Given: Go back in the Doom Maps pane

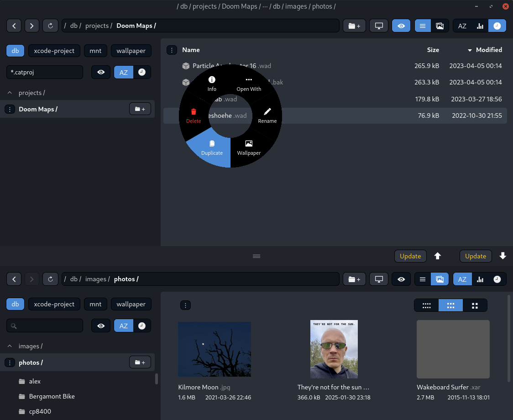Looking at the screenshot, I should pyautogui.click(x=14, y=26).
